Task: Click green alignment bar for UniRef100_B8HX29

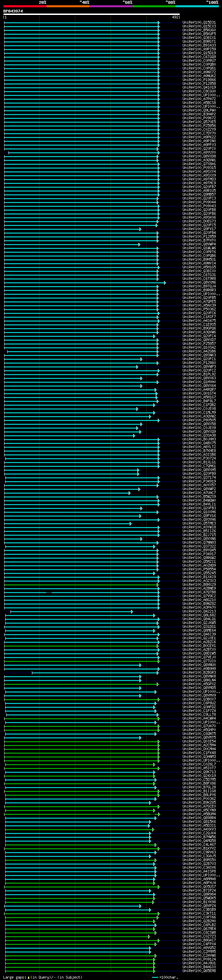Action: (82, 585)
